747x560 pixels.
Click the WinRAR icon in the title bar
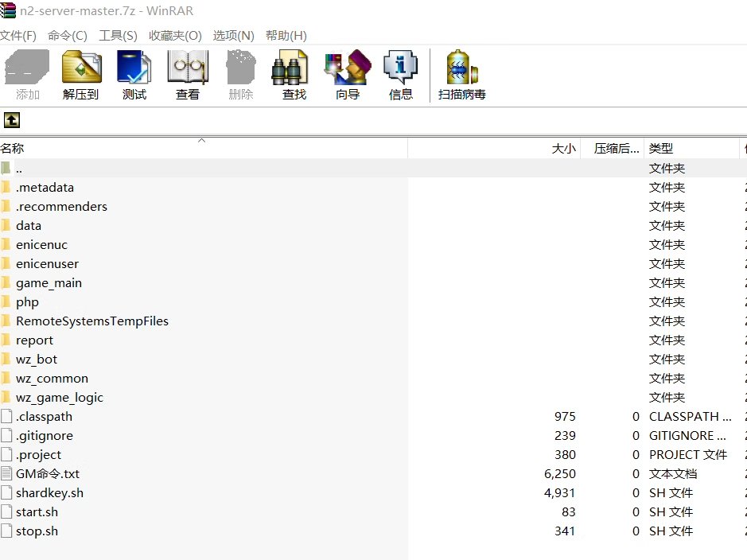click(x=8, y=10)
